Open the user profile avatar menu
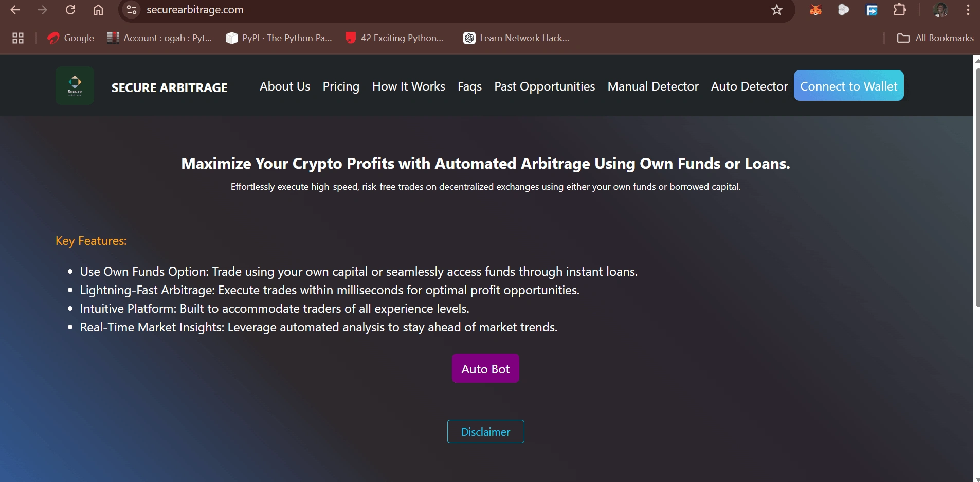Screen dimensions: 980x482 [940, 10]
